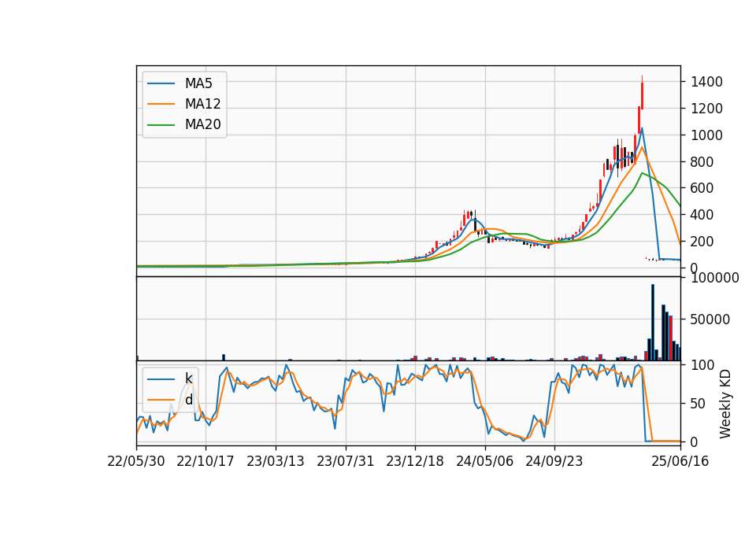This screenshot has height=543, width=756.
Task: Click the MA12 legend label
Action: pos(202,104)
